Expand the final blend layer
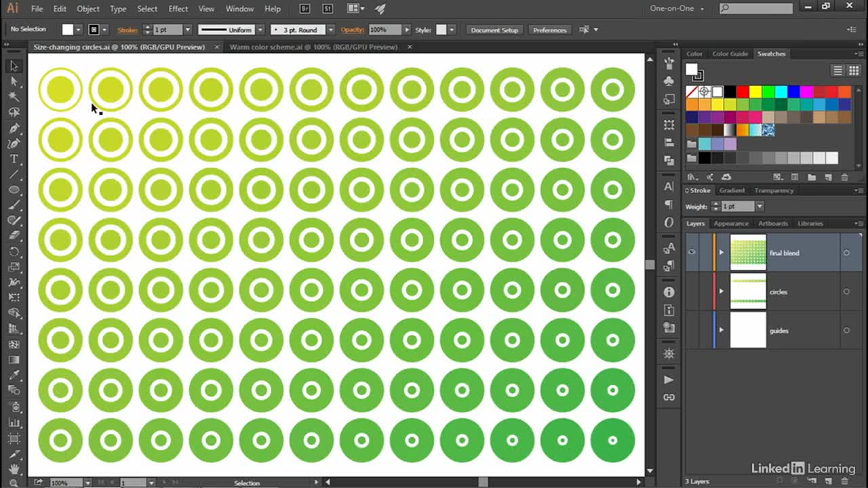Viewport: 868px width, 488px height. tap(721, 253)
